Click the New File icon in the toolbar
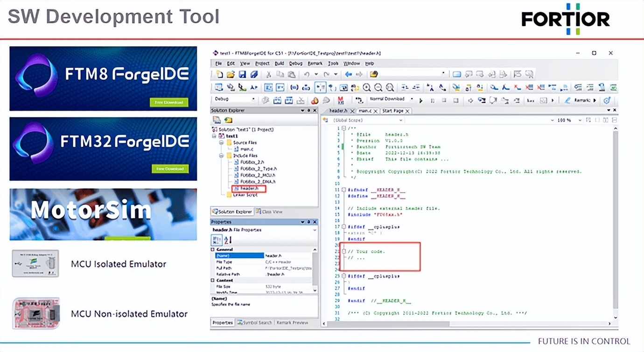644x352 pixels. point(219,74)
